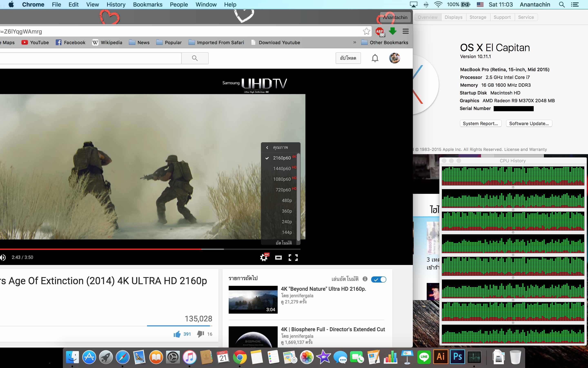The image size is (588, 368).
Task: Open YouTube notifications bell
Action: 375,58
